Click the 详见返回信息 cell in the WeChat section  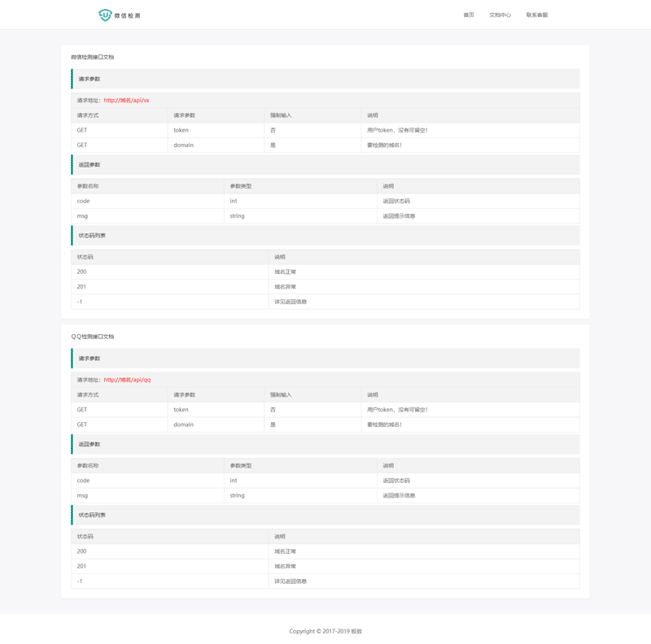coord(291,302)
